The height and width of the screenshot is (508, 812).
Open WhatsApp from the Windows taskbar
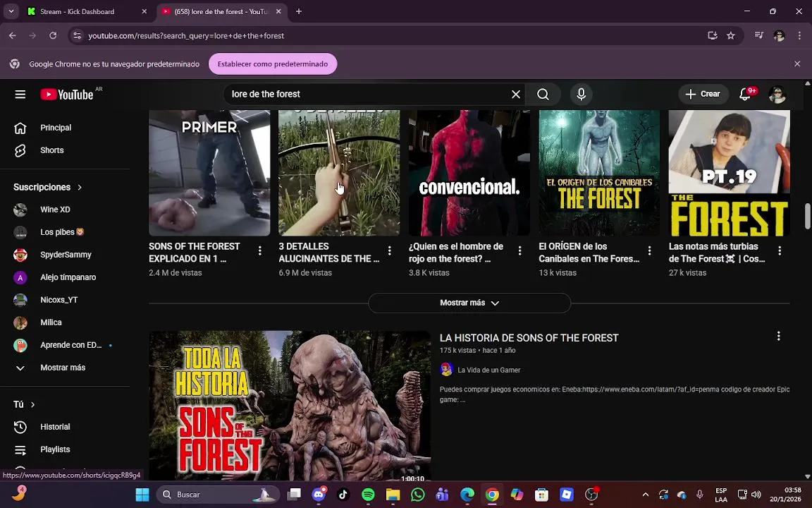(x=417, y=495)
